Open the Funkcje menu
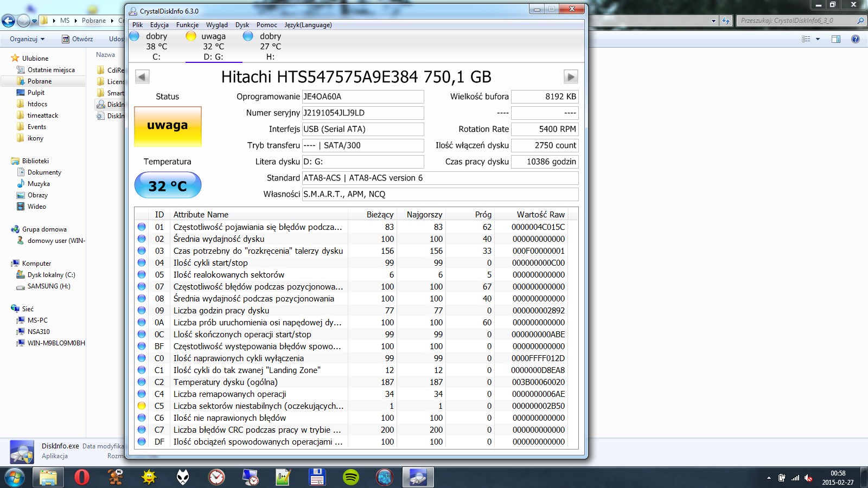The height and width of the screenshot is (488, 868). (187, 25)
